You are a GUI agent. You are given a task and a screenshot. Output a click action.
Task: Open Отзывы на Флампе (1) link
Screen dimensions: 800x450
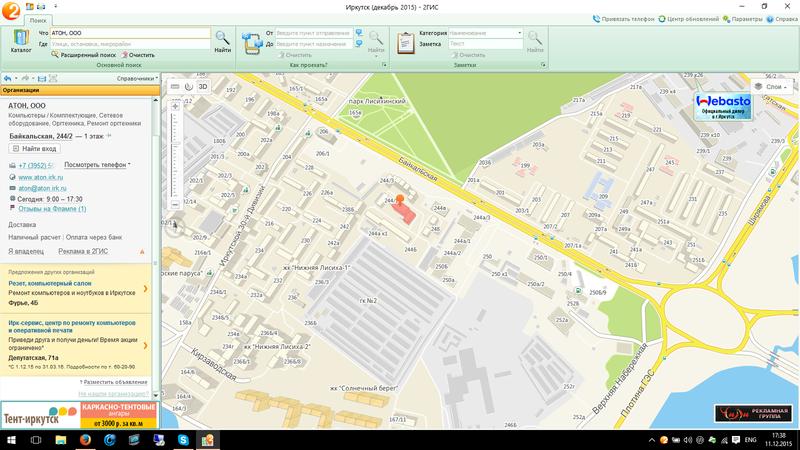click(52, 209)
